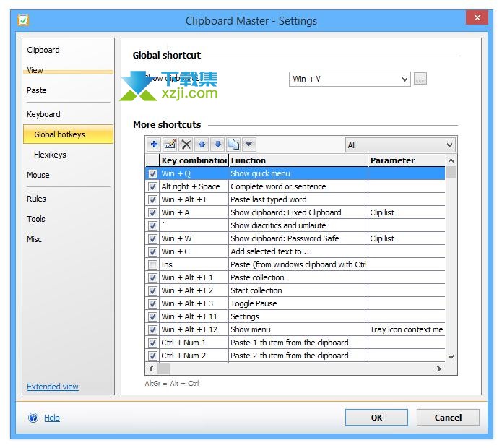Open the shortcut filter dropdown set to All
502x448 pixels.
tap(400, 145)
